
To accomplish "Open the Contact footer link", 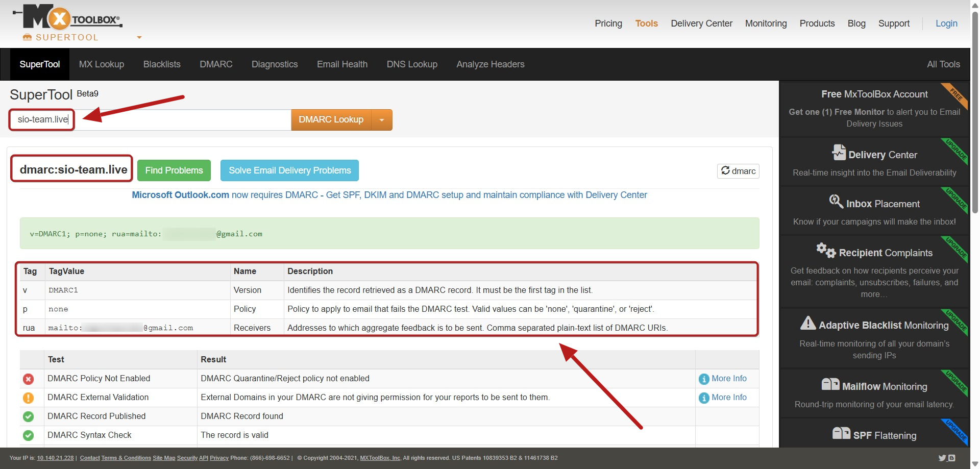I will tap(90, 458).
